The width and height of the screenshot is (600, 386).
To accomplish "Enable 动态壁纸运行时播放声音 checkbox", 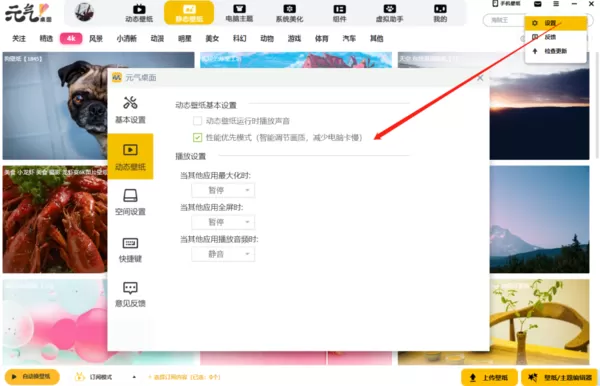I will click(x=197, y=121).
